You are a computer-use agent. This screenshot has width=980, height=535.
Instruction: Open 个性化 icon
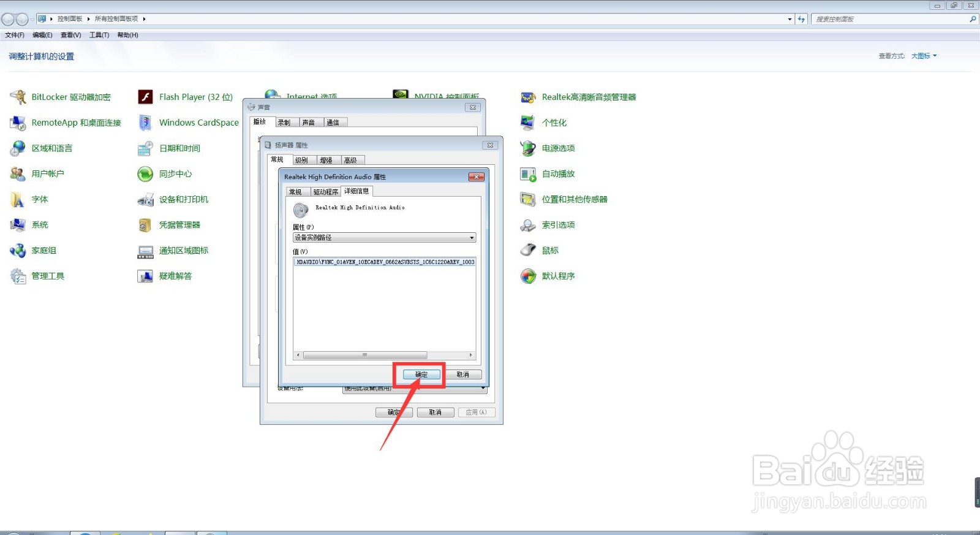tap(528, 123)
